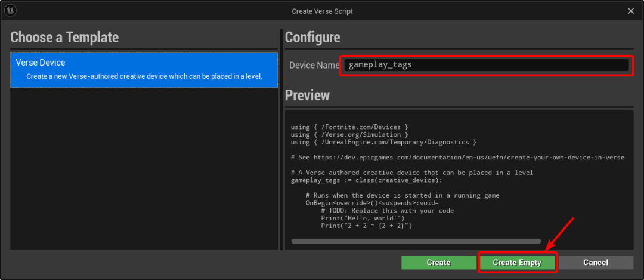Click the '# TODO: Replace this with your code' line
644x280 pixels.
point(388,211)
